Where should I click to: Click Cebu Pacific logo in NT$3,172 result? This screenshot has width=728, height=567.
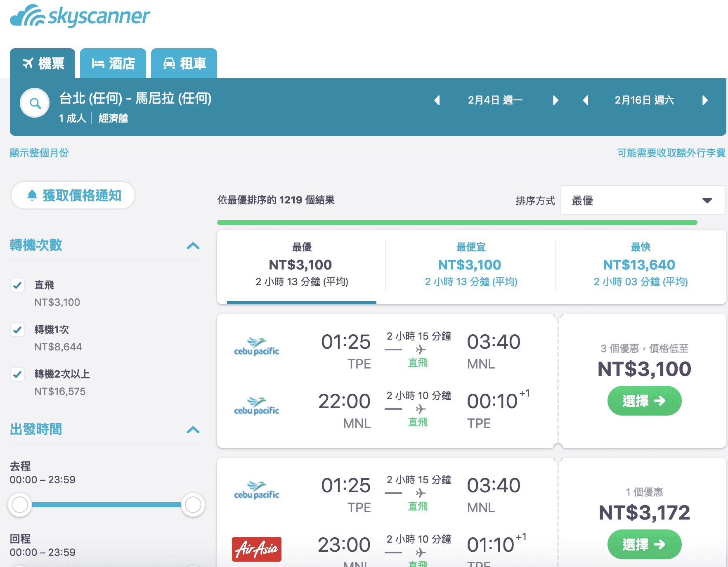pyautogui.click(x=256, y=490)
